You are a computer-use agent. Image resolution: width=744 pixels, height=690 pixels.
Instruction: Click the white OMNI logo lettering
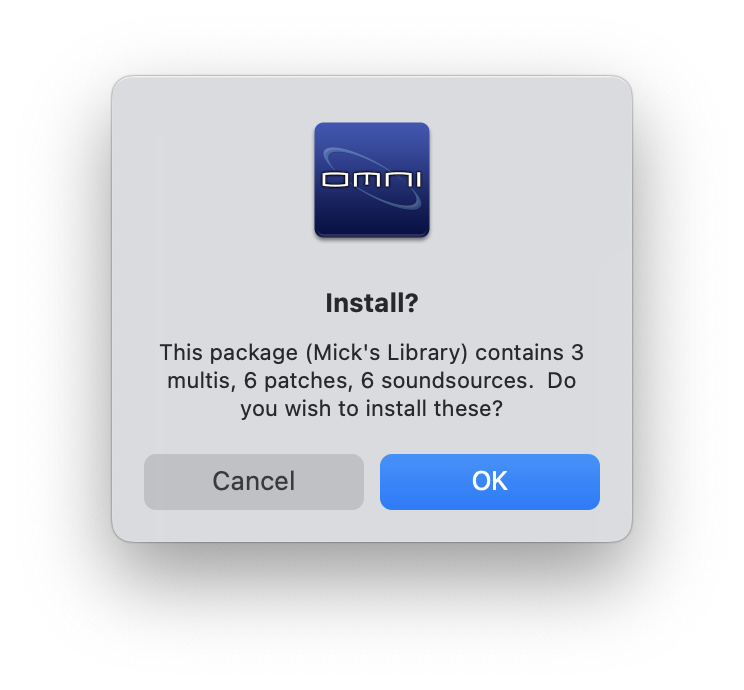(x=372, y=180)
